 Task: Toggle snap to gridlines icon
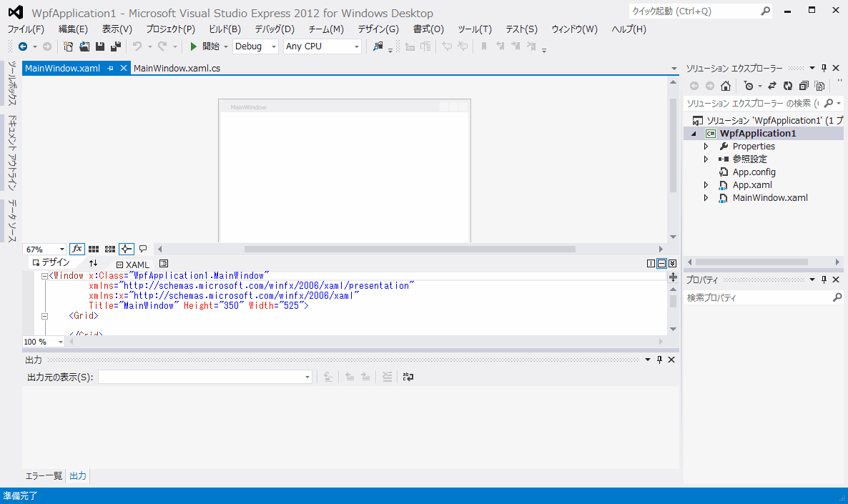[x=110, y=249]
